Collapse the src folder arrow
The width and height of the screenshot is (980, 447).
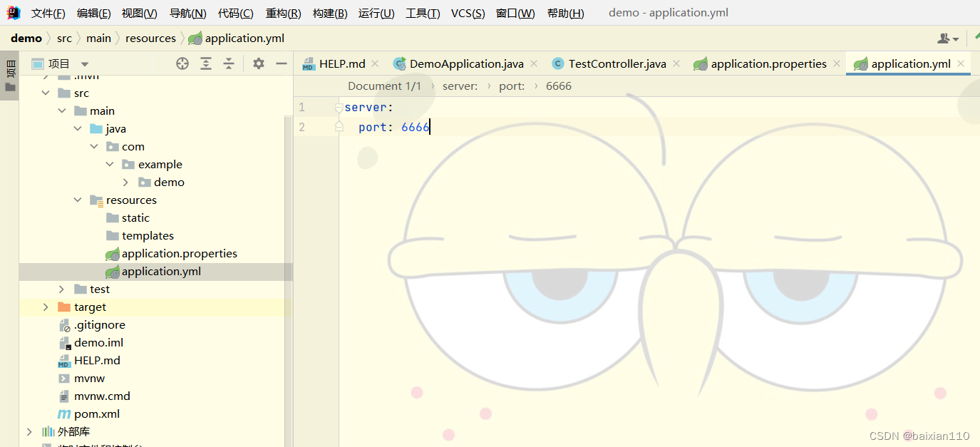(x=46, y=93)
